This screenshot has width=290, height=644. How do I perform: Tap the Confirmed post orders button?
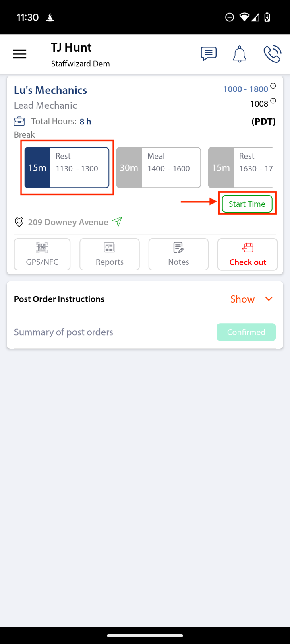tap(246, 332)
